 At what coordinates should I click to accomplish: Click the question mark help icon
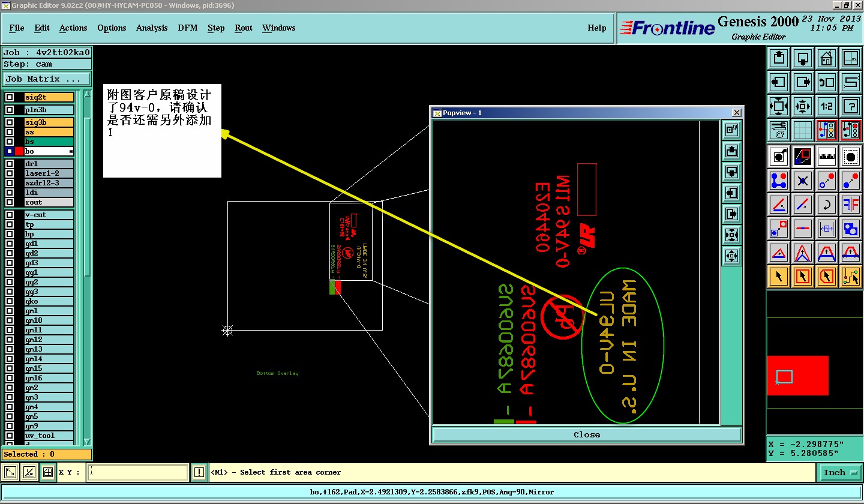click(851, 106)
